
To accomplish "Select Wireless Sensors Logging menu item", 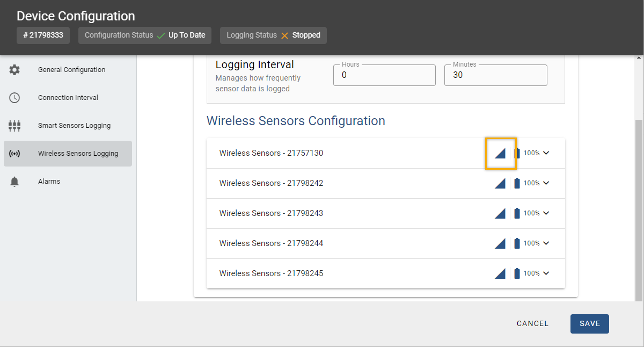I will pos(68,154).
